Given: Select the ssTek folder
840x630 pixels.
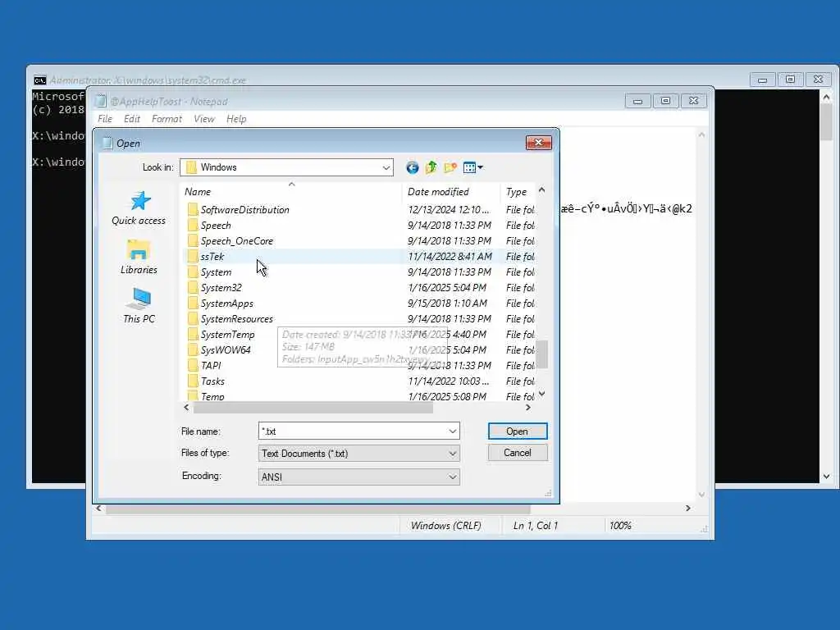Looking at the screenshot, I should pos(212,257).
